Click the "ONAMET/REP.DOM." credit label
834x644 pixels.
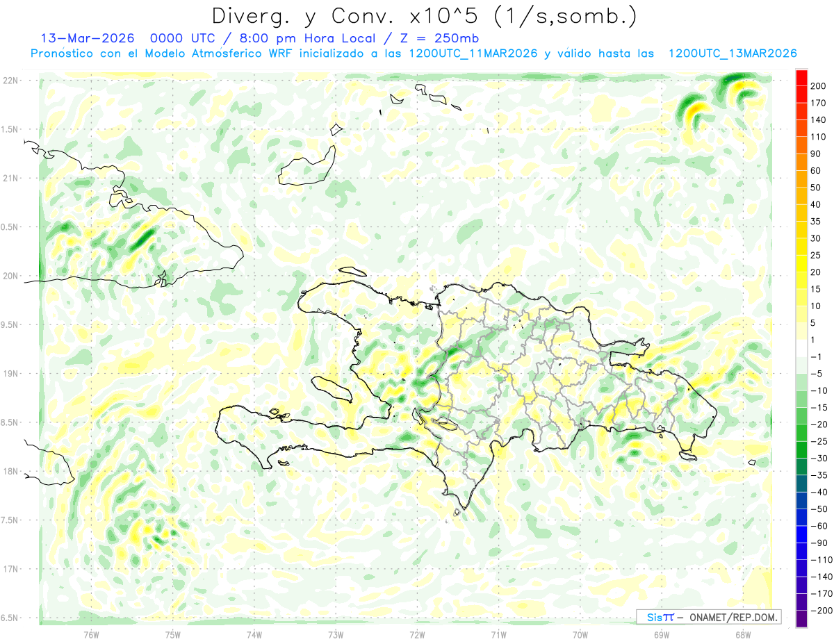735,617
